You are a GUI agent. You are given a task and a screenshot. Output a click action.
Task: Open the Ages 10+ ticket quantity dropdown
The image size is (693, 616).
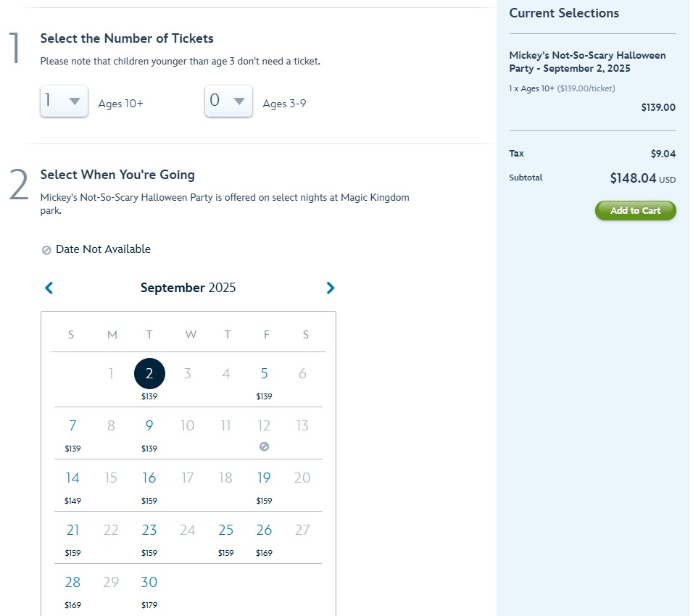point(64,101)
